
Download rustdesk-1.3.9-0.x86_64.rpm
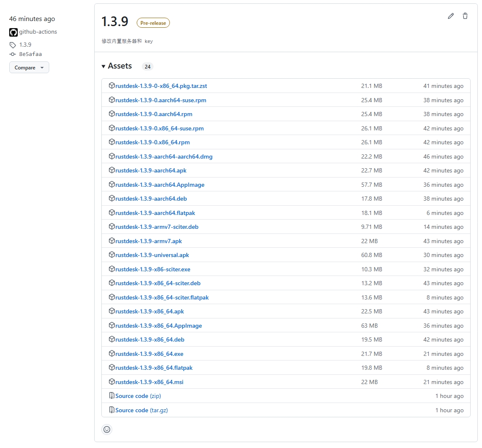tap(153, 142)
